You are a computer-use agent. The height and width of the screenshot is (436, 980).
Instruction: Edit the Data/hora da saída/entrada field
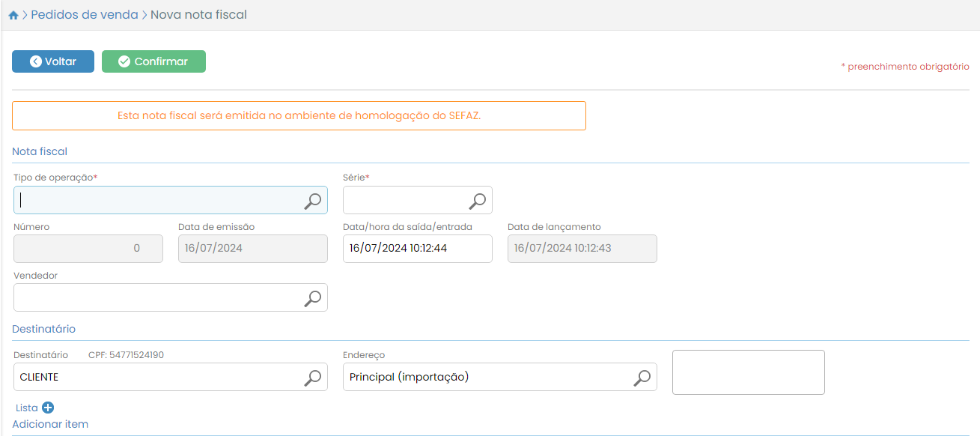click(417, 249)
